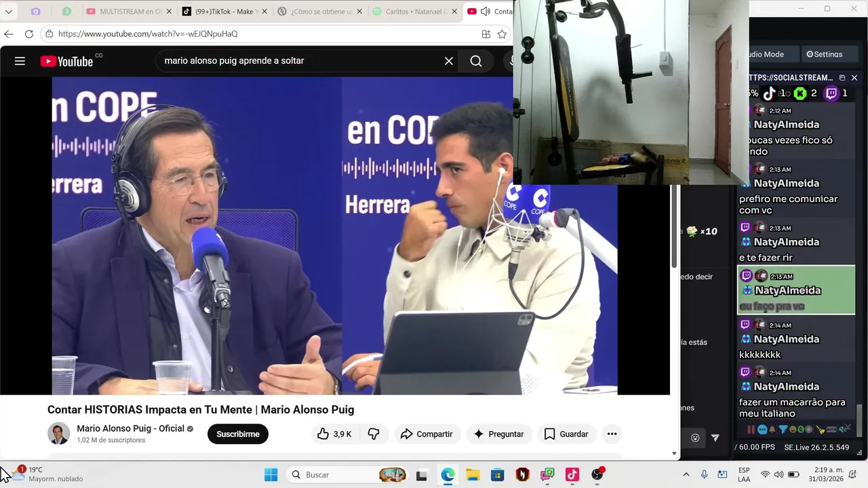This screenshot has height=488, width=868.
Task: Click the Preguntar button
Action: coord(498,434)
